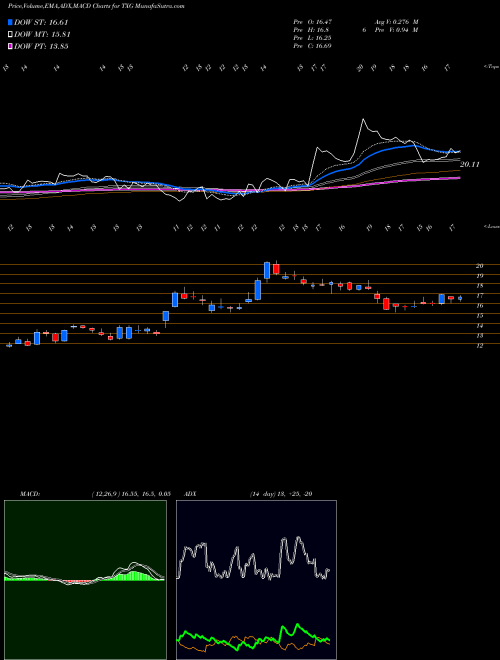Select the 'DOW PT: 13.85' legend label

(41, 47)
